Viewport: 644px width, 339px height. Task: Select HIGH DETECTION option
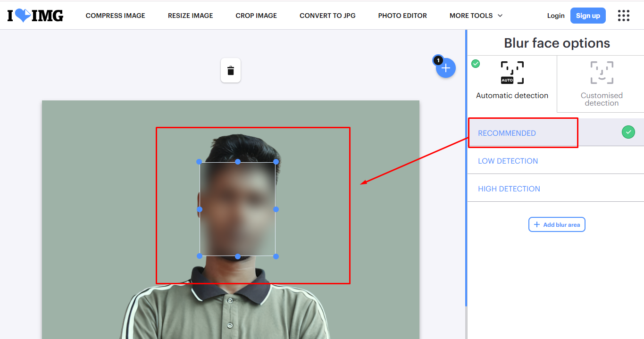tap(509, 189)
